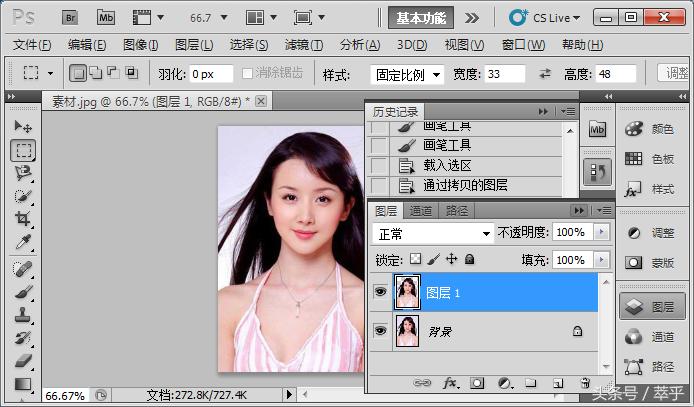The width and height of the screenshot is (694, 407).
Task: Set history brush source for 通过拷贝的图层
Action: click(378, 185)
